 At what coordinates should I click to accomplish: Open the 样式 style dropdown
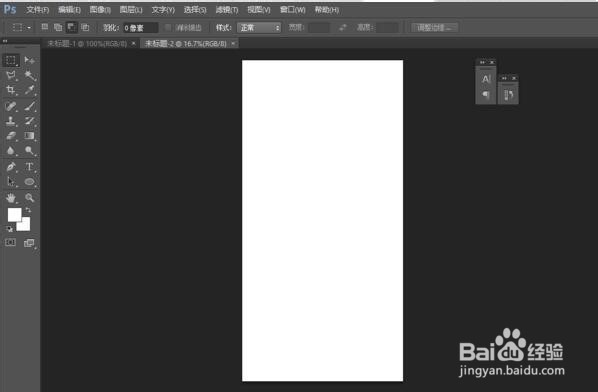click(259, 27)
